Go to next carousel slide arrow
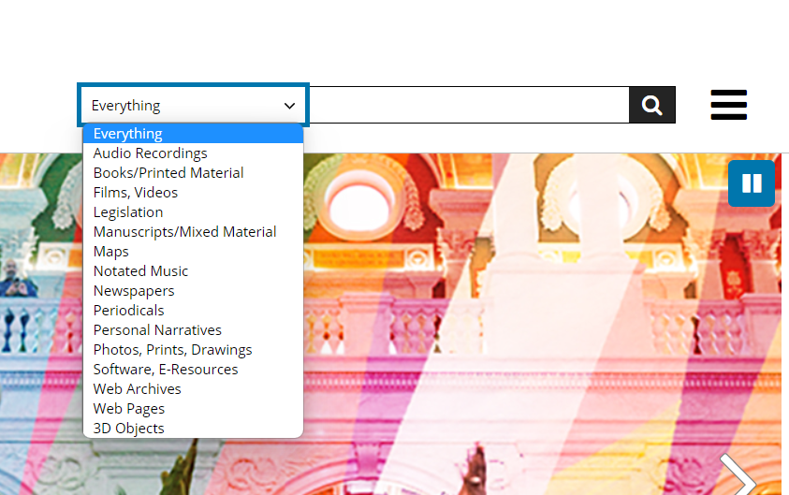 pyautogui.click(x=738, y=476)
